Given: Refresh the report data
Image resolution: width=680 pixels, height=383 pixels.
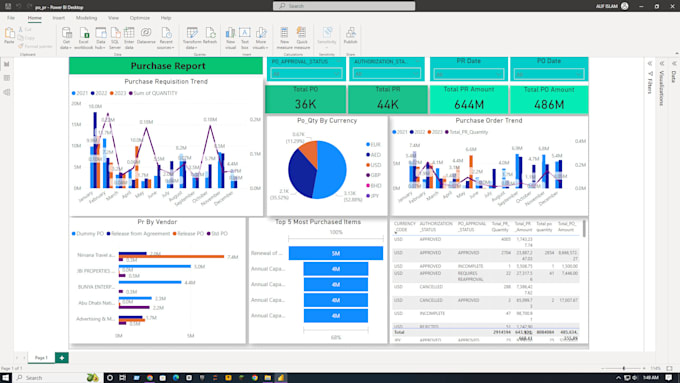Looking at the screenshot, I should [210, 36].
